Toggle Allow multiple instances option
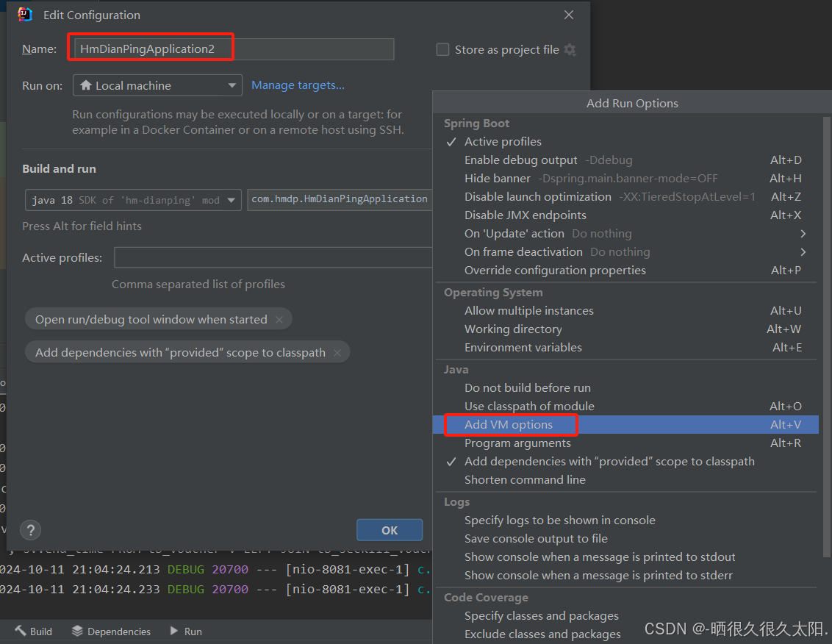The image size is (832, 644). [x=627, y=310]
